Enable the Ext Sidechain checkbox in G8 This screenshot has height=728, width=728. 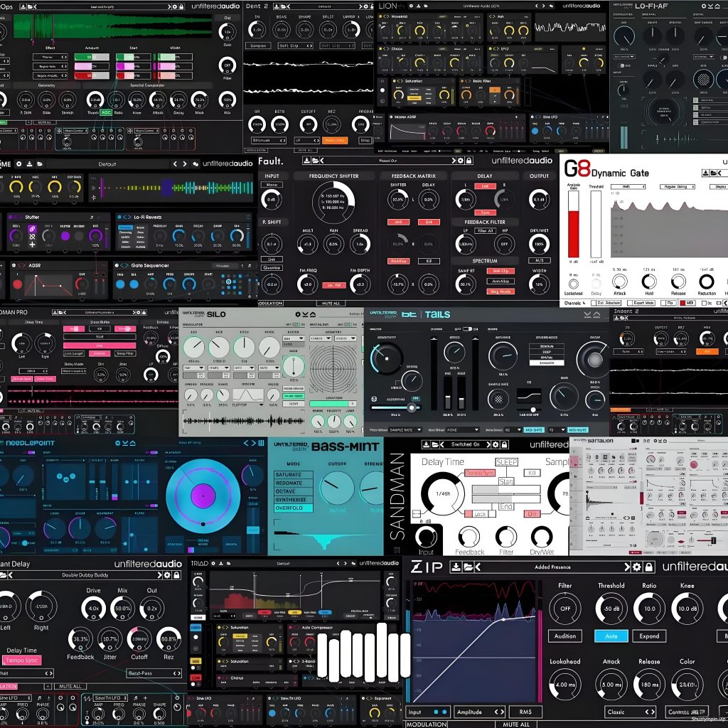pyautogui.click(x=592, y=302)
